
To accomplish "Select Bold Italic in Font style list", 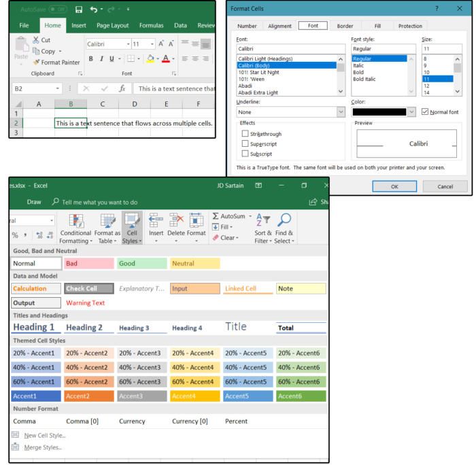I will pyautogui.click(x=364, y=79).
